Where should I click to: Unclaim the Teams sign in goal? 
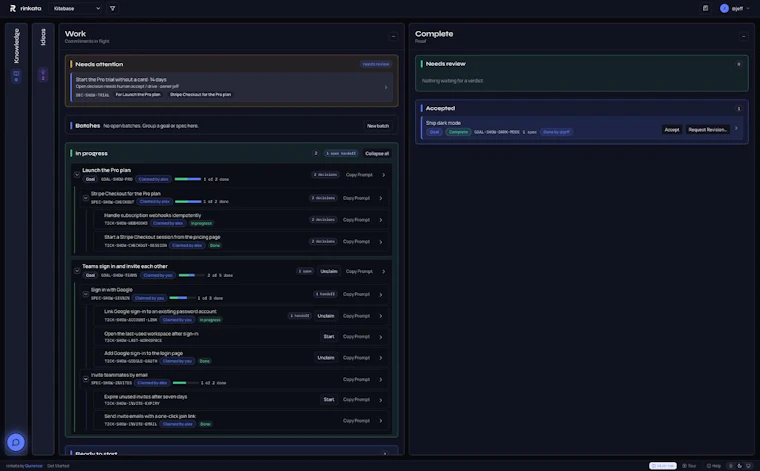(329, 271)
